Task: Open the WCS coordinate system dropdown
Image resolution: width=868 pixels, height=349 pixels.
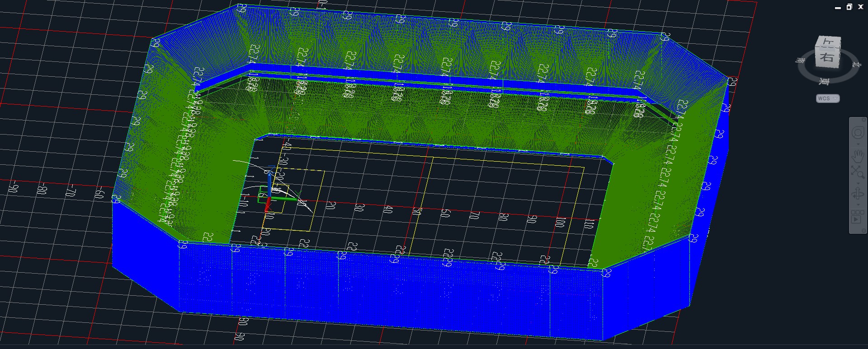Action: (x=828, y=98)
